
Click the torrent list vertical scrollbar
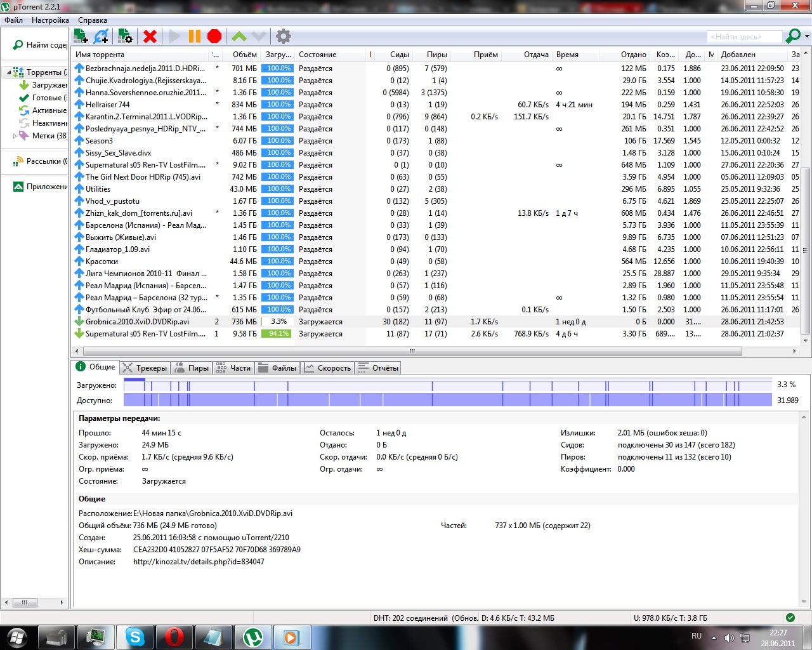806,251
